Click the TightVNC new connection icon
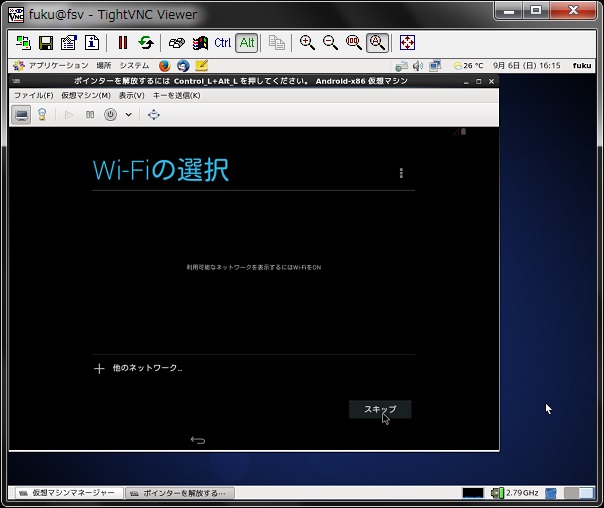This screenshot has width=604, height=508. 23,43
